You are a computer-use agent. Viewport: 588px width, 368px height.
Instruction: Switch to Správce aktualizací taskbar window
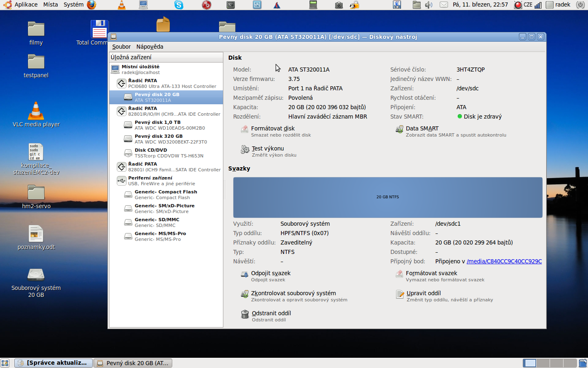53,363
